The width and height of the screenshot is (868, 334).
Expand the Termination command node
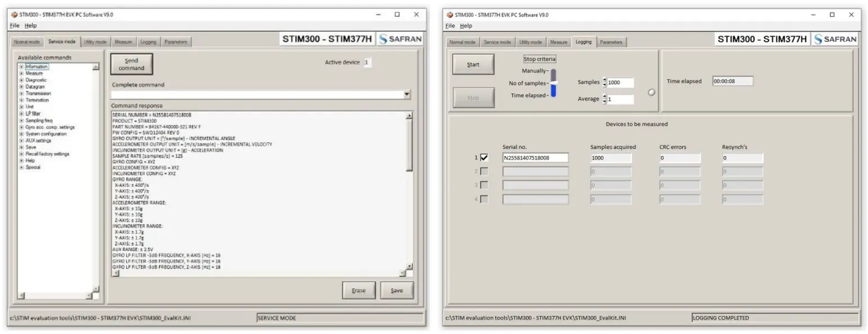coord(21,100)
